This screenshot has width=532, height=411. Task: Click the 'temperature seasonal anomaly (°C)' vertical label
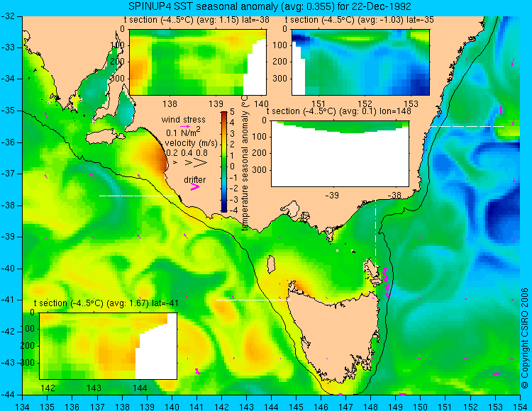245,163
